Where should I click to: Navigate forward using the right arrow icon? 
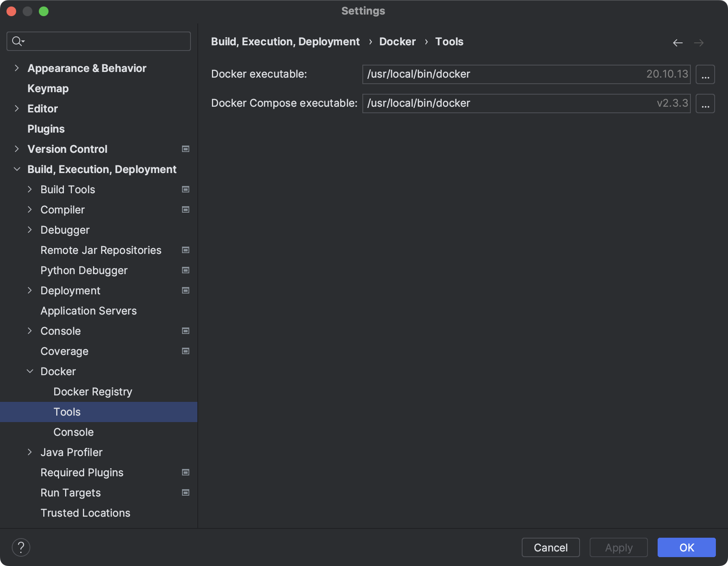[700, 42]
